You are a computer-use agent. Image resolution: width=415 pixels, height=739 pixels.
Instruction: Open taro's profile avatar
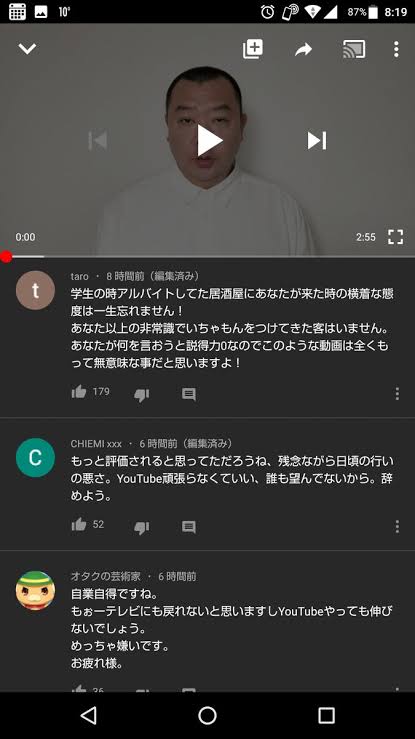point(35,290)
